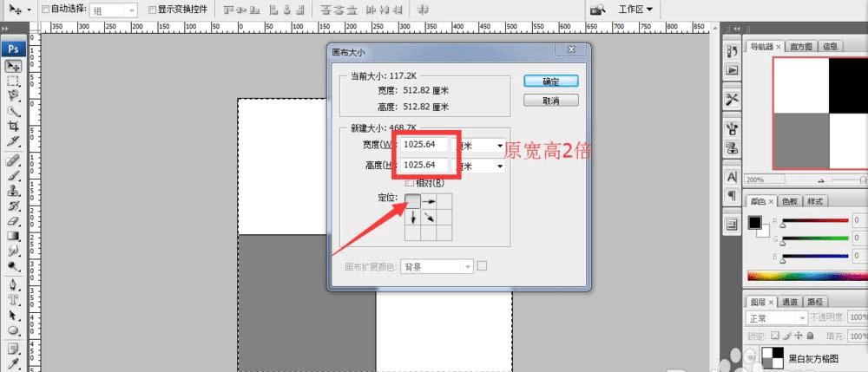Click the foreground color swatch
The width and height of the screenshot is (868, 372).
pos(754,222)
